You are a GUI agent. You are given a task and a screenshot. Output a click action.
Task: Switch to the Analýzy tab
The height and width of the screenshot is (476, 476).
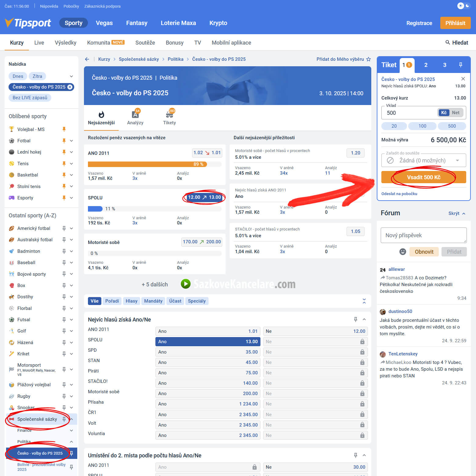pyautogui.click(x=135, y=118)
